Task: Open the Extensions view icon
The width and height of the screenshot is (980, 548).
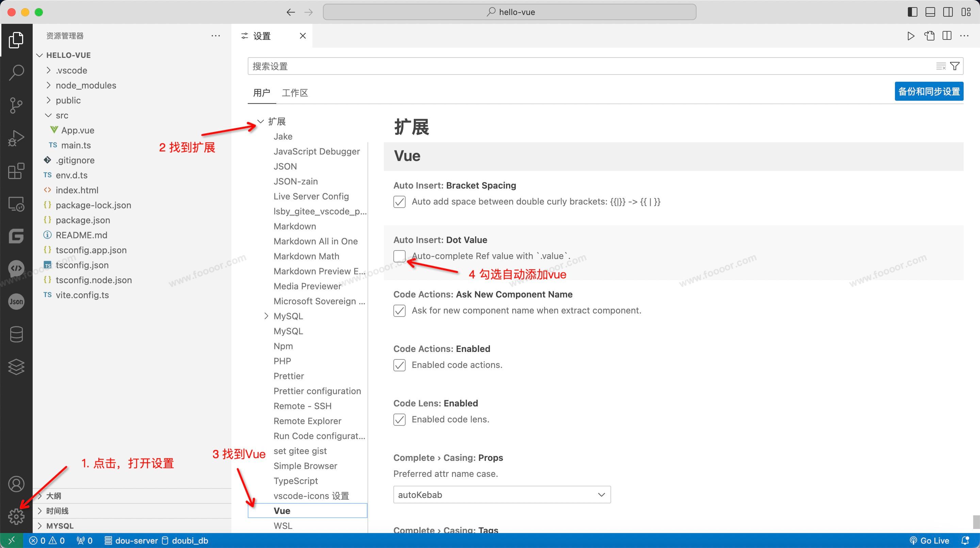Action: coord(16,171)
